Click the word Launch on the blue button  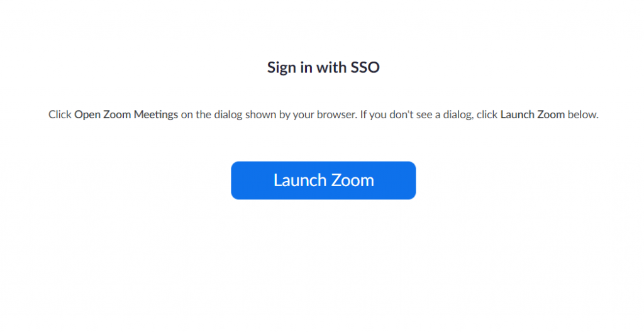point(299,180)
